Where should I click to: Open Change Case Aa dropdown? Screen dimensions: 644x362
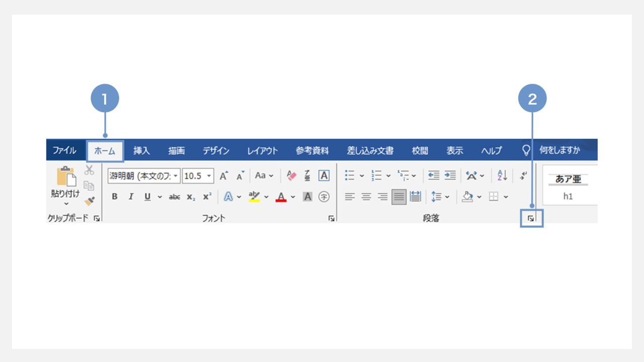pos(264,175)
